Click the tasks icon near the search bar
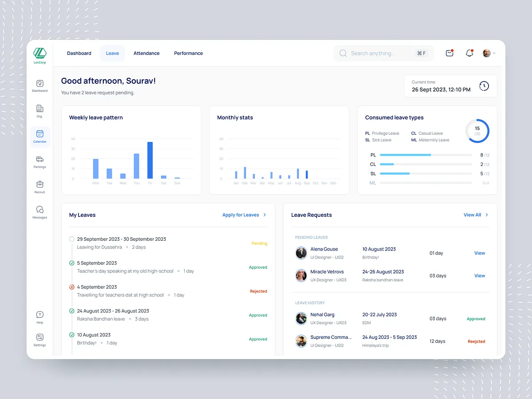 tap(449, 53)
